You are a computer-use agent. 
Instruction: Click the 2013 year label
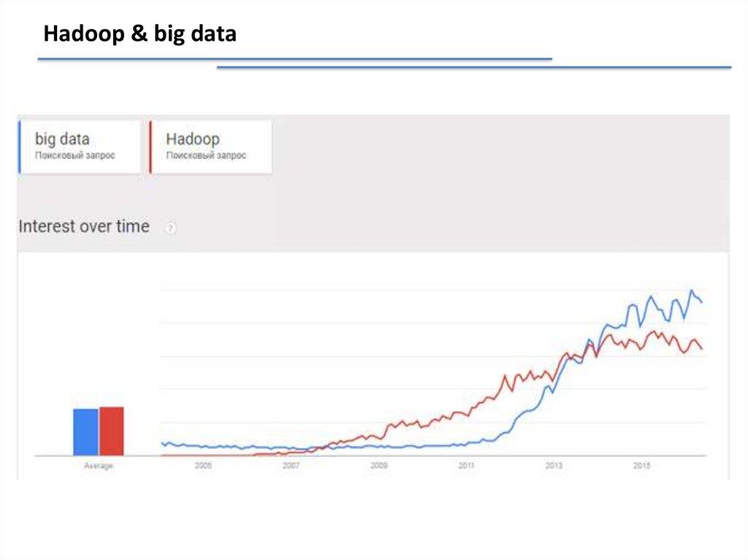(554, 466)
